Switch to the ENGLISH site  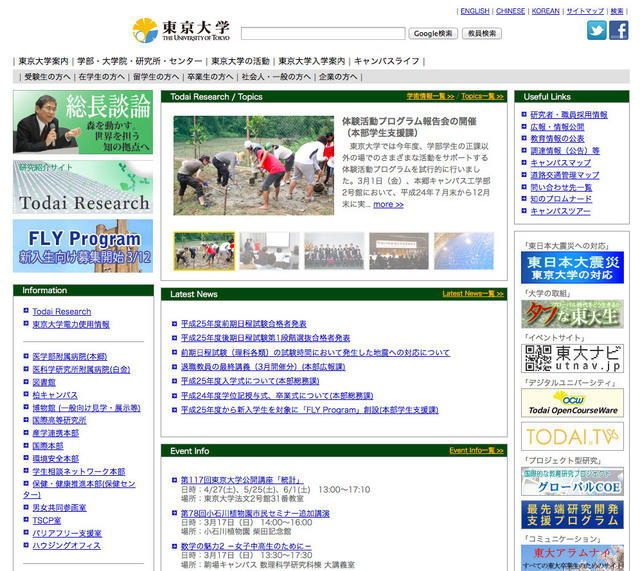coord(475,11)
